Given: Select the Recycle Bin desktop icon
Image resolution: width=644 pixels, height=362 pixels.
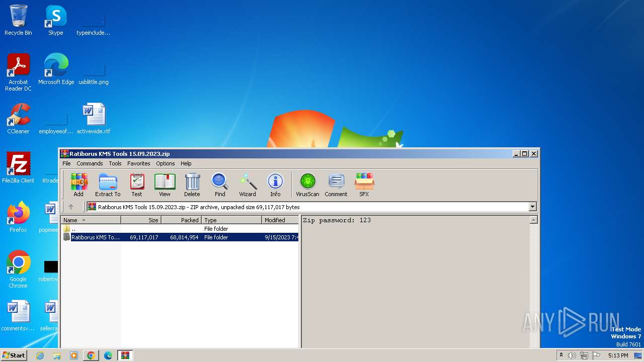Looking at the screenshot, I should [18, 20].
